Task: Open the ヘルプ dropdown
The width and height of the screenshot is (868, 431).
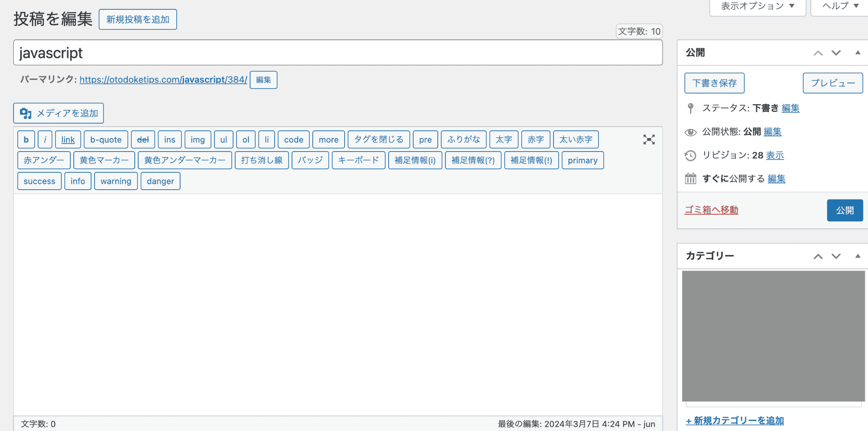Action: click(x=840, y=6)
